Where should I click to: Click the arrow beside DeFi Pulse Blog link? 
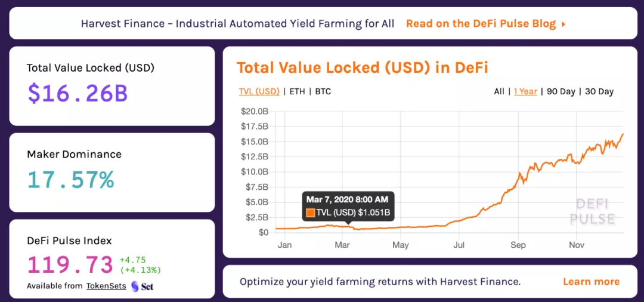pyautogui.click(x=563, y=24)
